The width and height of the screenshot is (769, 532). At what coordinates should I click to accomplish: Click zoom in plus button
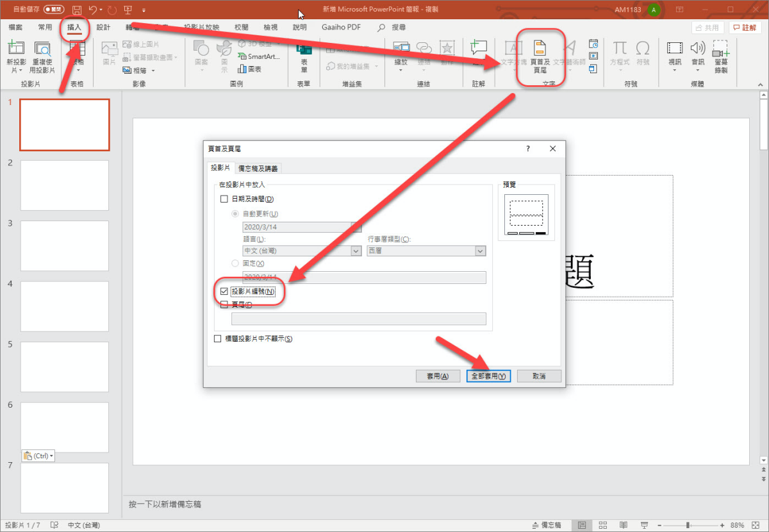721,525
